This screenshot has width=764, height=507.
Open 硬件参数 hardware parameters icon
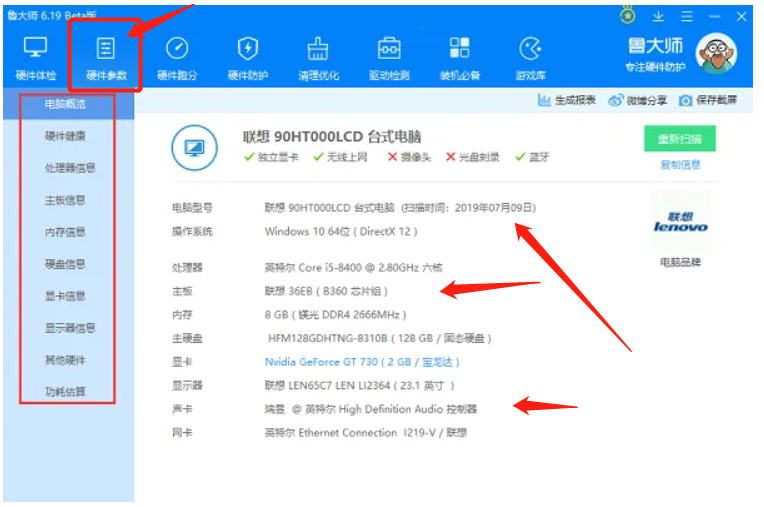click(106, 48)
